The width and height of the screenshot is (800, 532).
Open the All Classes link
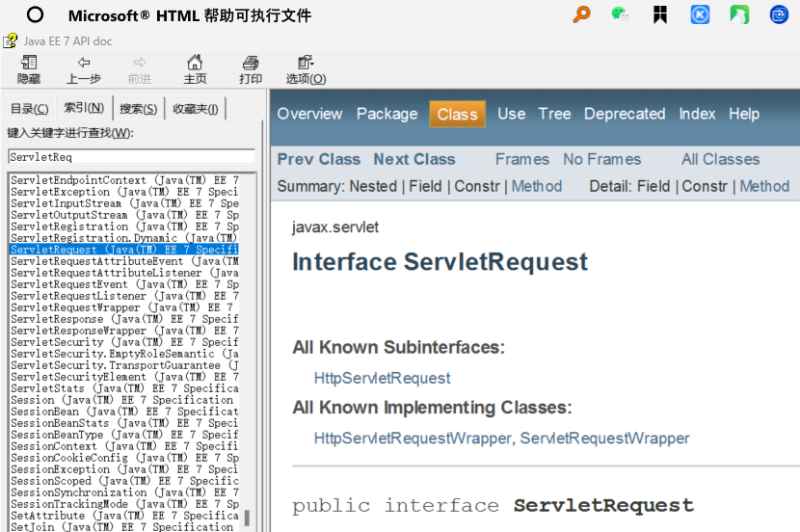tap(720, 159)
